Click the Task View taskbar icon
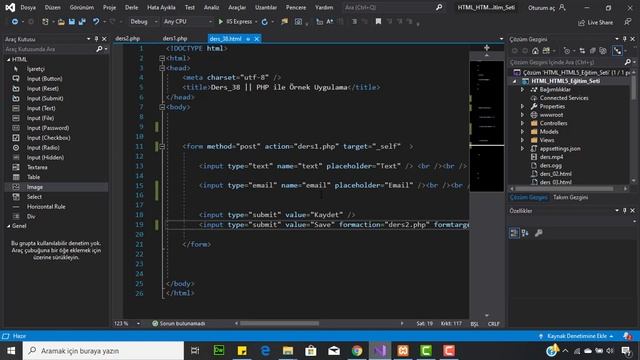The image size is (640, 360). pos(195,351)
